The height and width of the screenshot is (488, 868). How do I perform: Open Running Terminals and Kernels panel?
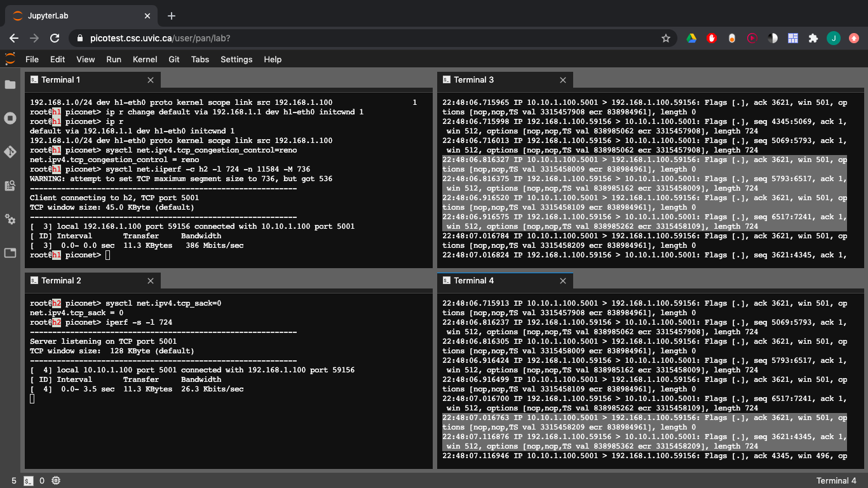click(10, 118)
